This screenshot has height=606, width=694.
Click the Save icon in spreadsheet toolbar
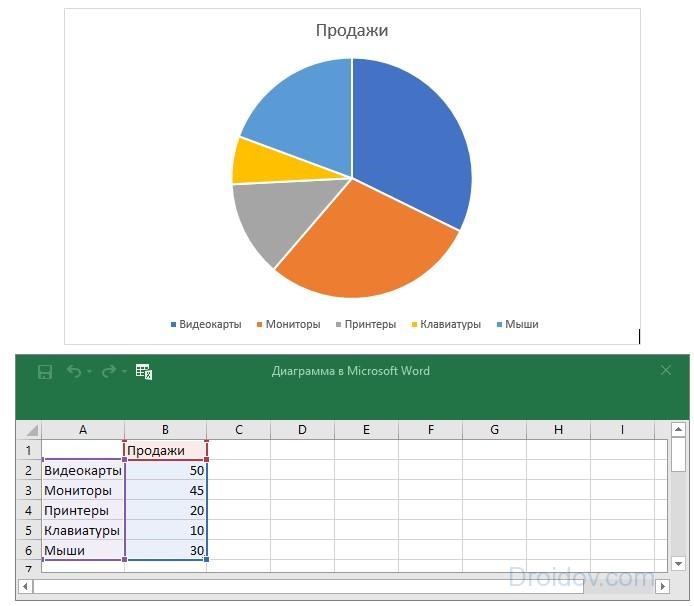[45, 372]
